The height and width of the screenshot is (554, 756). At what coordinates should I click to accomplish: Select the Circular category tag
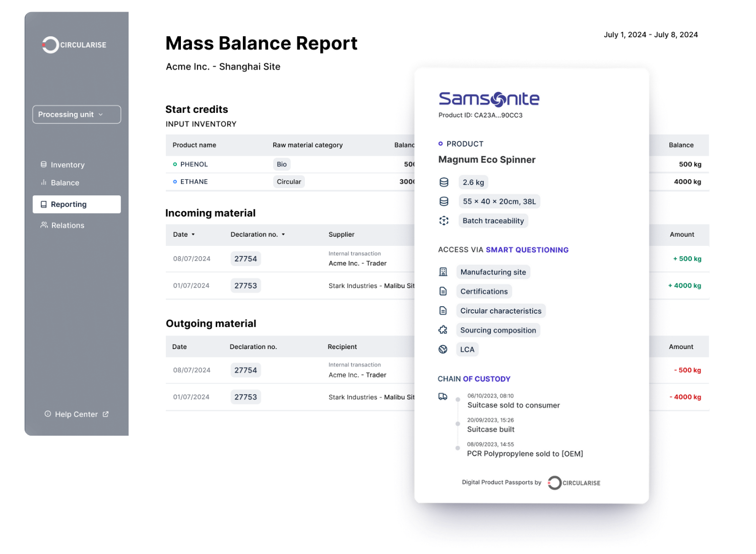[x=289, y=182]
